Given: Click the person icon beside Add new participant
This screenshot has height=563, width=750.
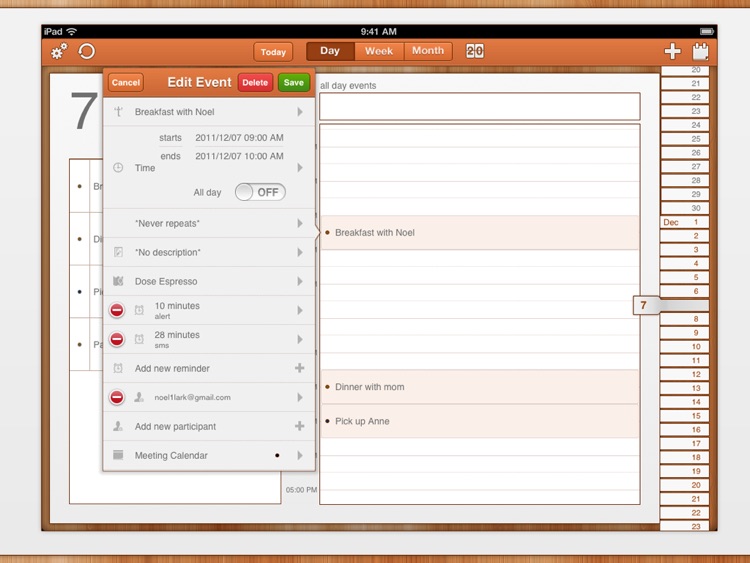Looking at the screenshot, I should pyautogui.click(x=118, y=426).
